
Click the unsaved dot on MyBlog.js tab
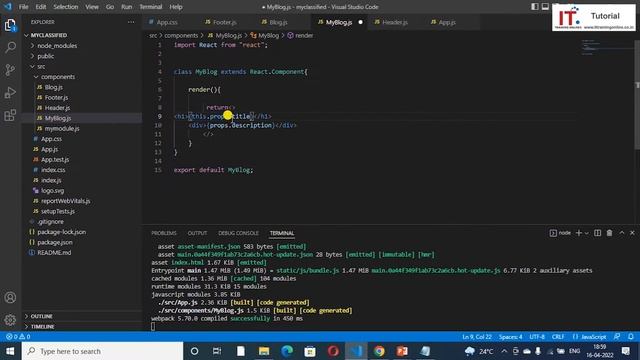tap(360, 22)
